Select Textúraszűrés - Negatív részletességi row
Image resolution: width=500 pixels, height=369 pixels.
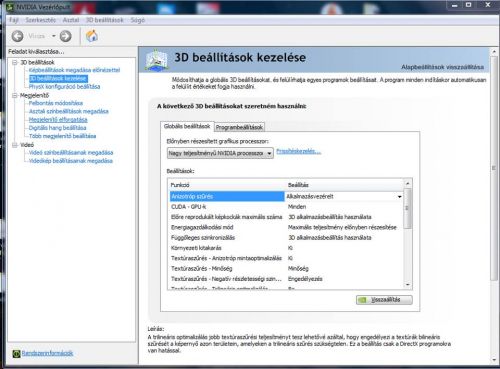(x=286, y=279)
